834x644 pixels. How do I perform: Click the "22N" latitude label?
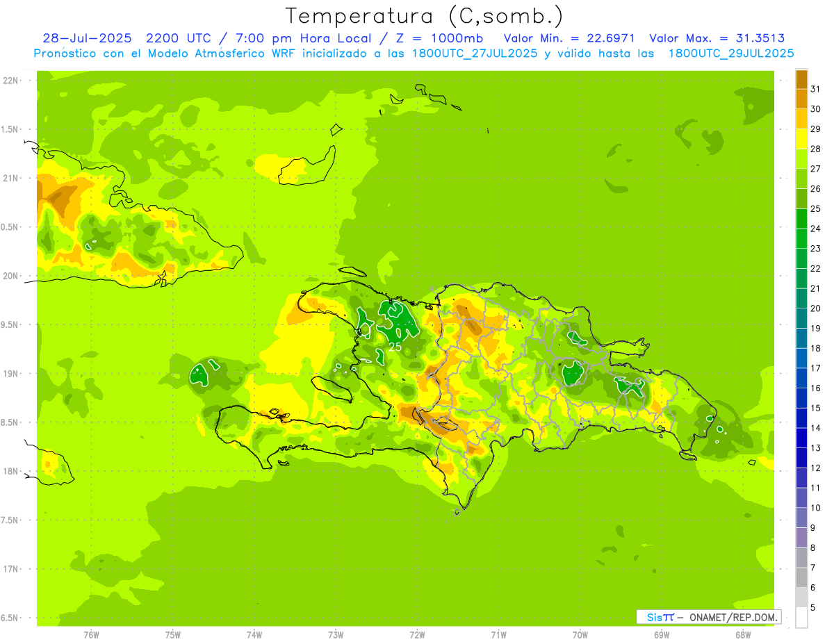tap(12, 81)
